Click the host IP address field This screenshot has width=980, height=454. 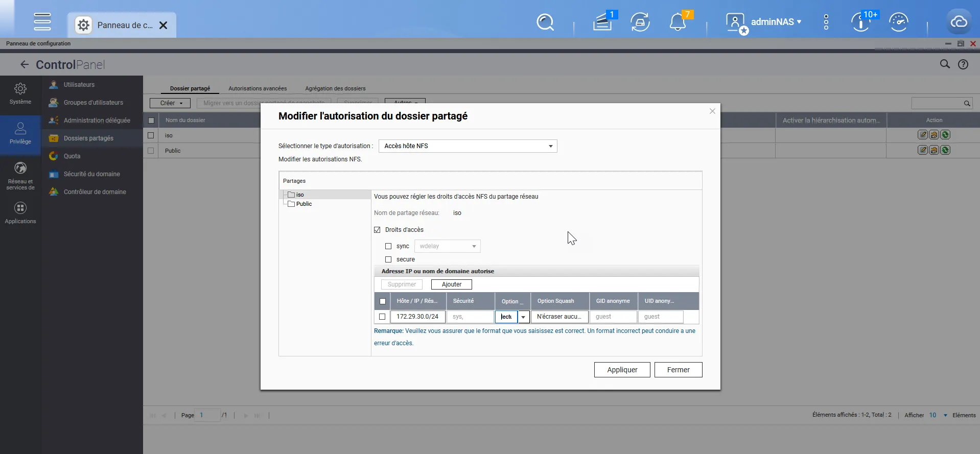417,317
